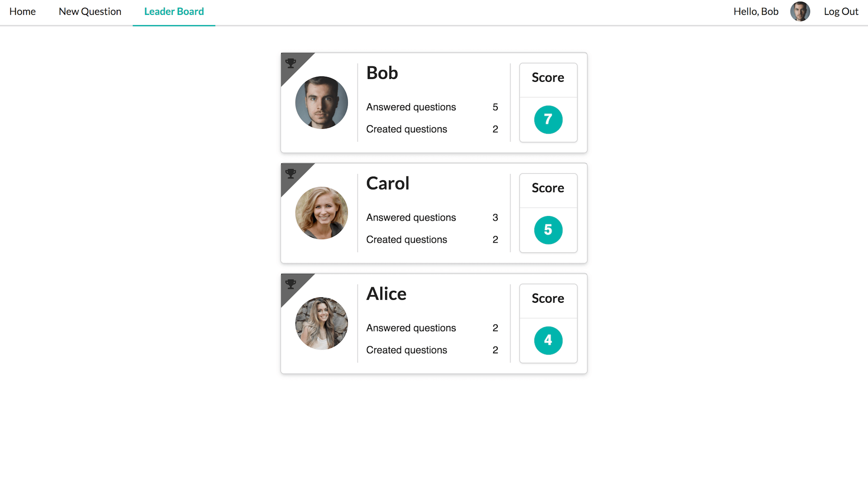Click Bob's profile avatar image
868x502 pixels.
click(x=322, y=102)
